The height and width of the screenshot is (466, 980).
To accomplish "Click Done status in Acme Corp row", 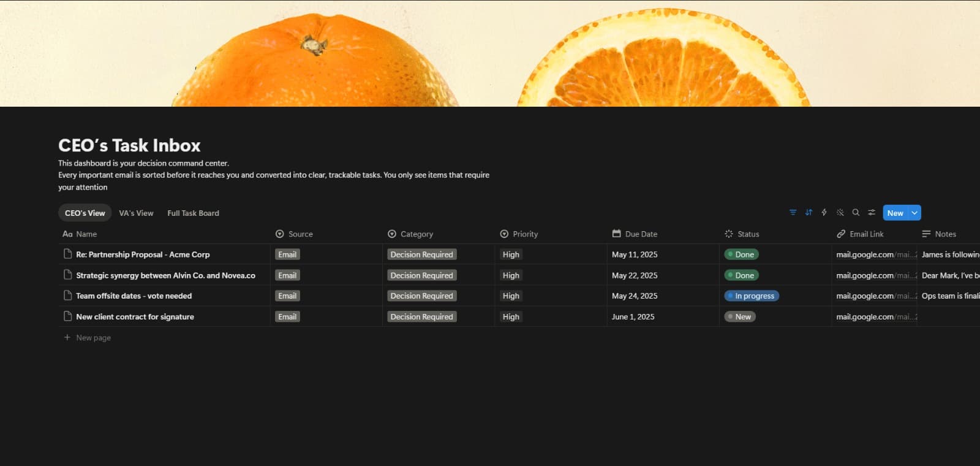I will pos(741,254).
